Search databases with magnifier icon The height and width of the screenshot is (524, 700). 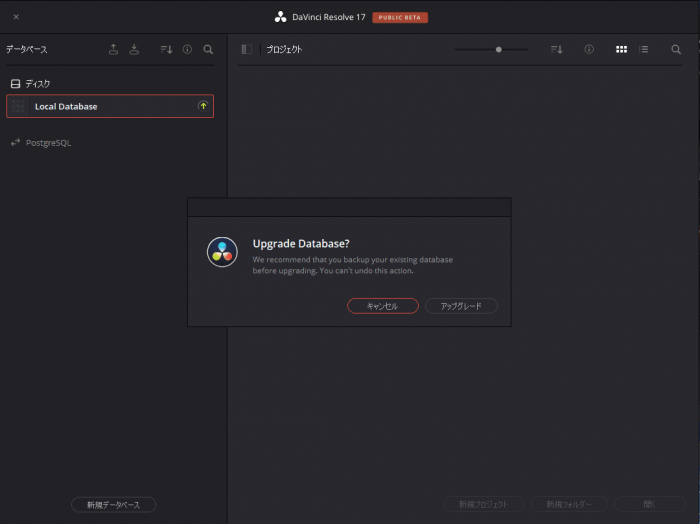pyautogui.click(x=208, y=49)
